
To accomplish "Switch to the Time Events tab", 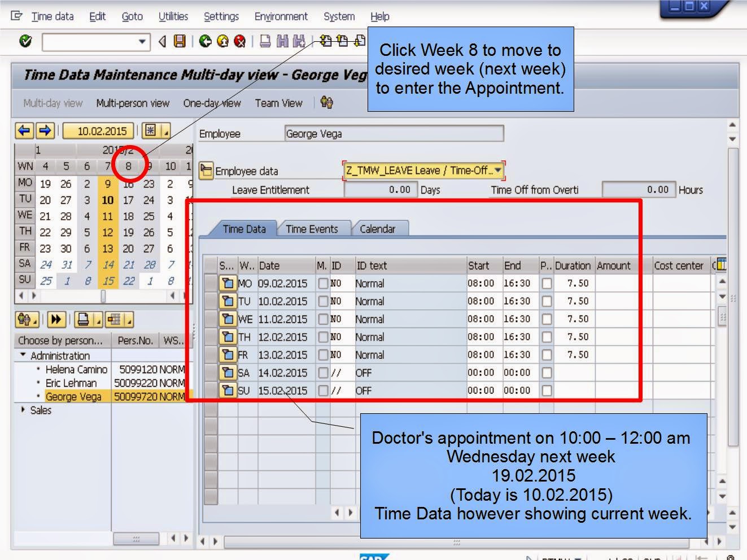I will coord(312,229).
